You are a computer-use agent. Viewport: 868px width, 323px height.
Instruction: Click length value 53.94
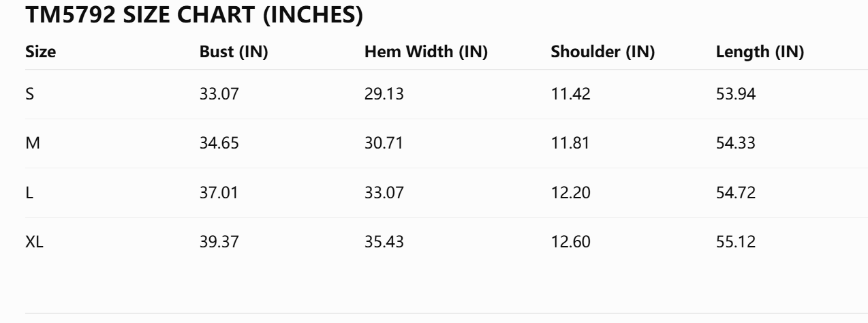click(x=736, y=95)
